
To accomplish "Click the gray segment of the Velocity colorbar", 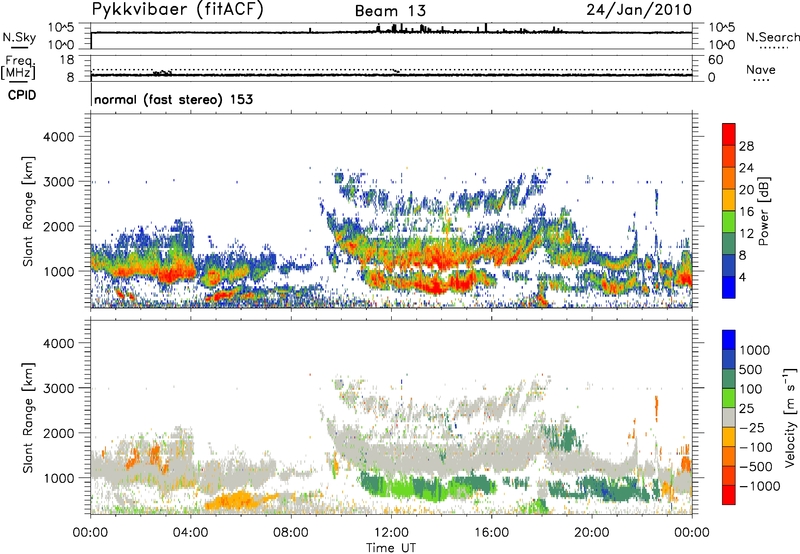I will click(729, 417).
